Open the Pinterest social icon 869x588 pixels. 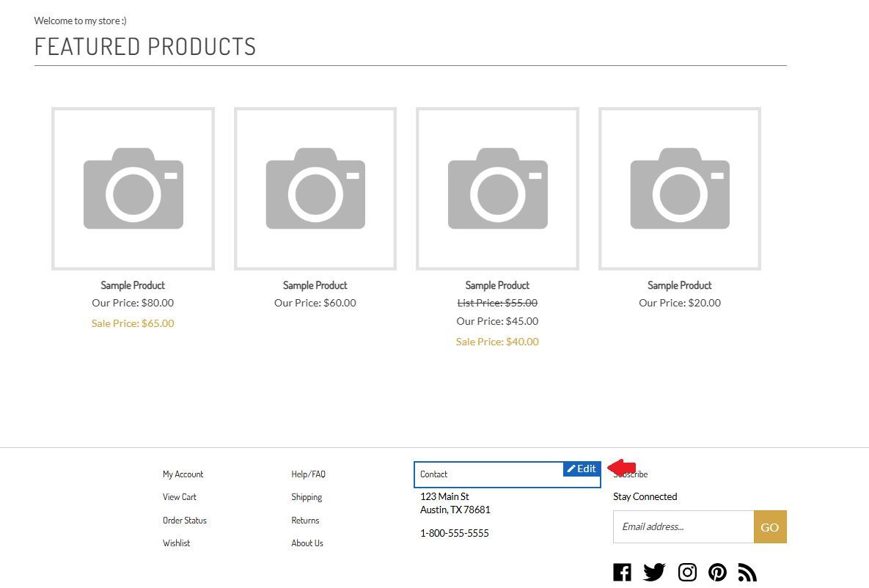click(x=717, y=572)
